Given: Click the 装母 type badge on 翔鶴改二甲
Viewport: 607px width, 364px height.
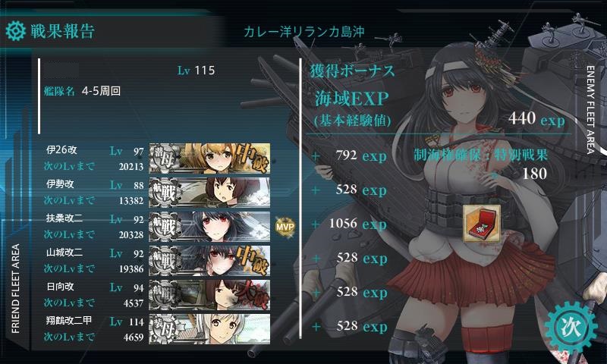Looking at the screenshot, I should click(x=165, y=329).
